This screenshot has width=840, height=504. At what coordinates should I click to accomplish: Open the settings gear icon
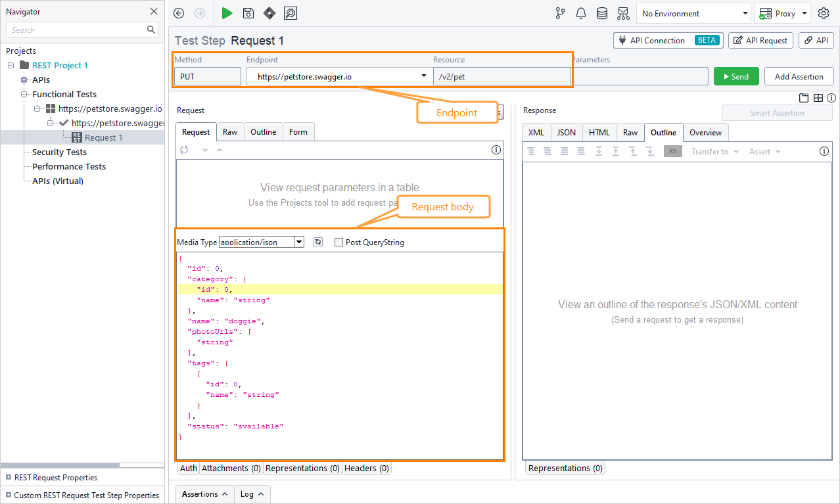click(824, 13)
